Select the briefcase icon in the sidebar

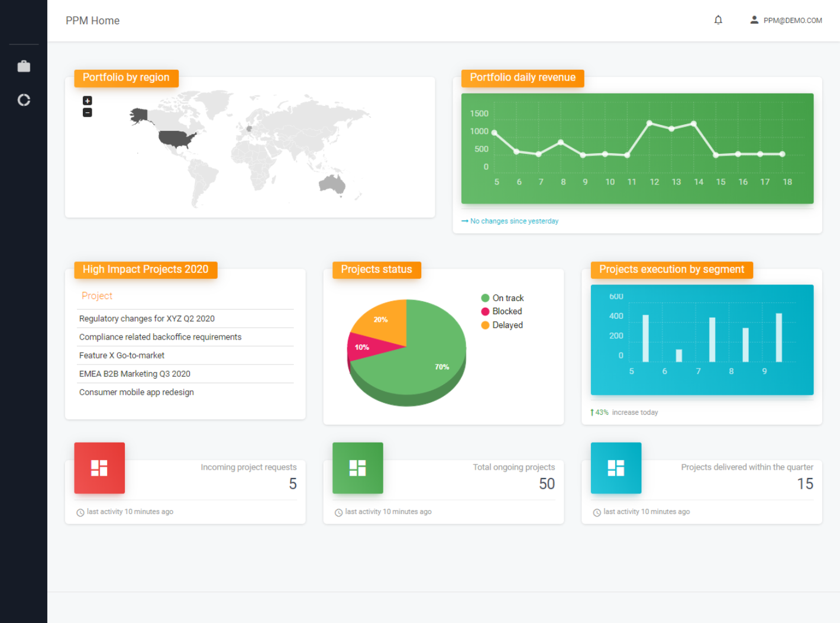point(24,66)
